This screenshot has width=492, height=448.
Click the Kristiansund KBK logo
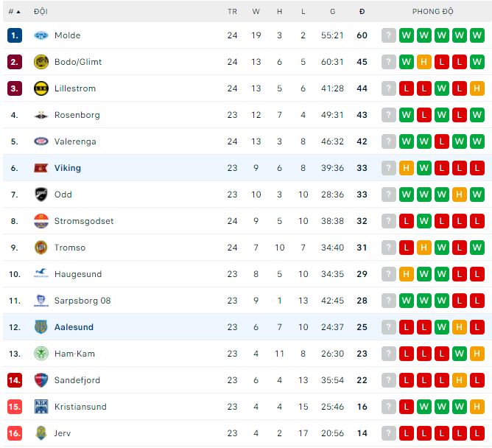[41, 407]
